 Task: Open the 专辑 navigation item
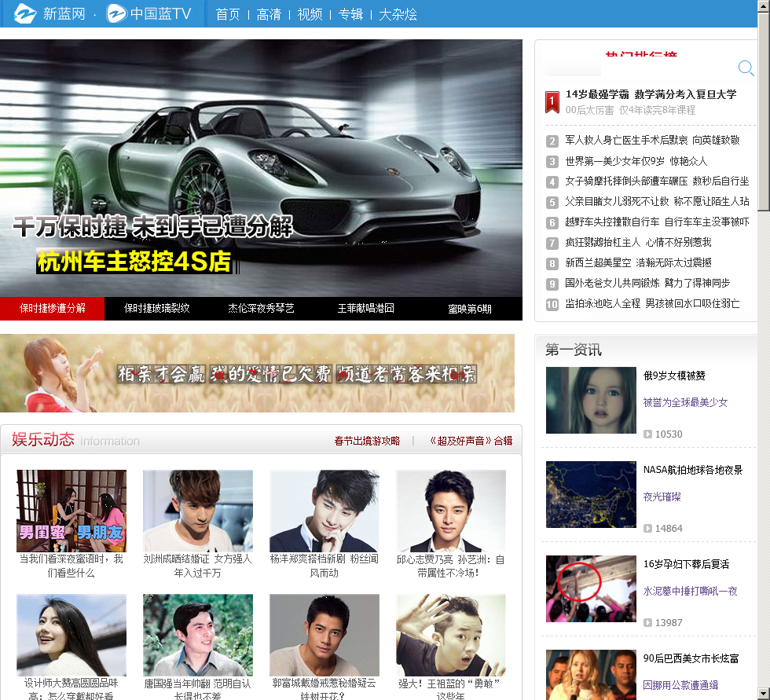(x=350, y=14)
